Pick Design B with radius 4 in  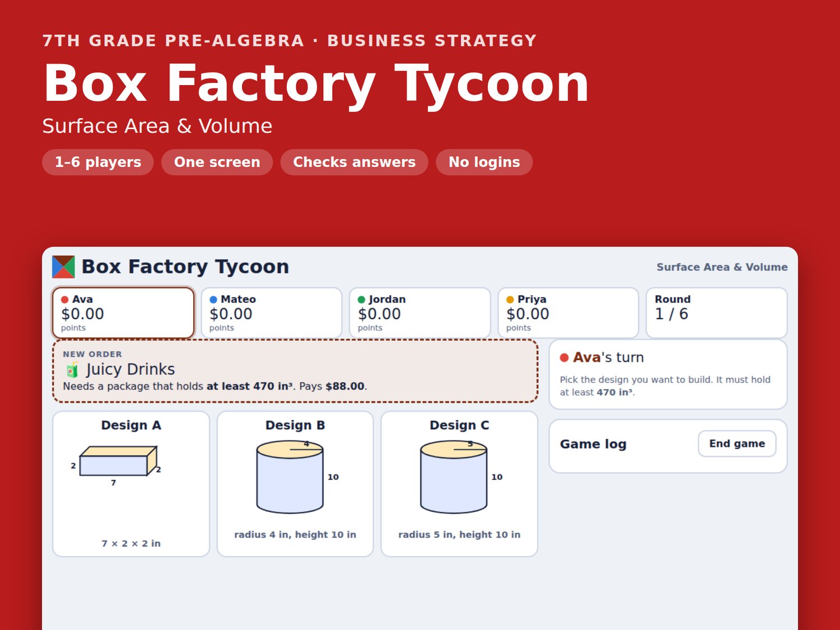tap(295, 484)
